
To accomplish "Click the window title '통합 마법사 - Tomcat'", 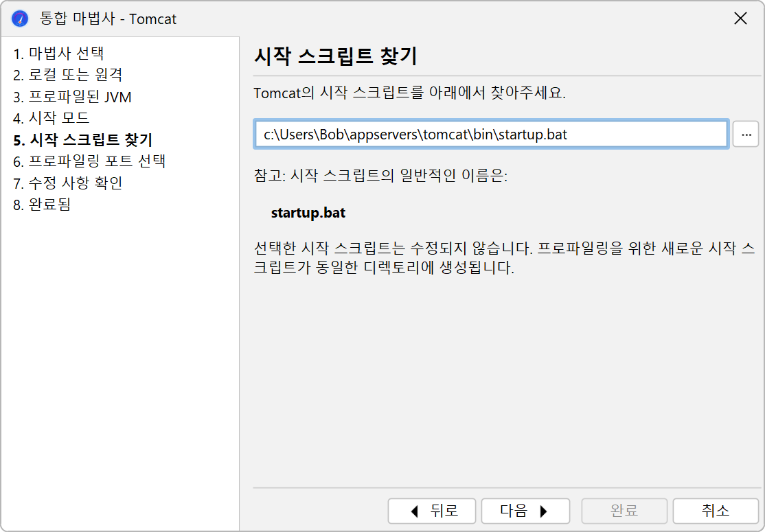I will click(109, 19).
